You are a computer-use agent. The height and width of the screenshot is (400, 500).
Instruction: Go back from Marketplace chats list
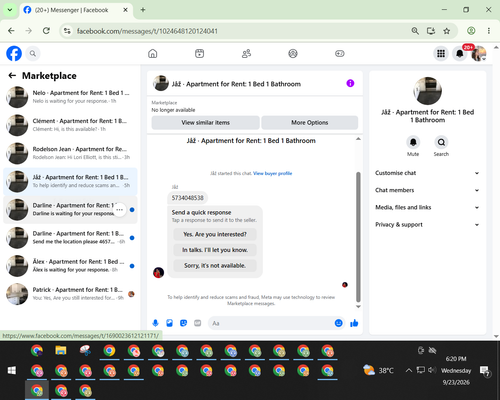point(12,76)
